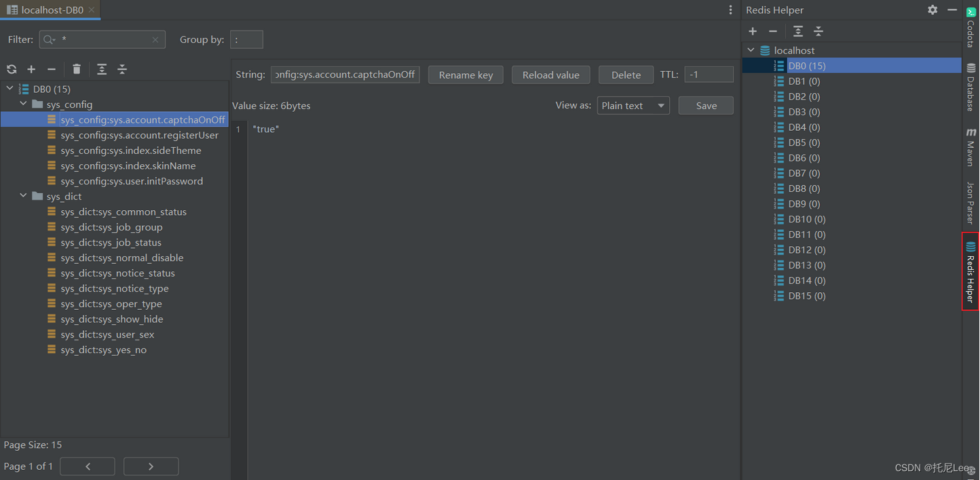Select DB3 (0) database
Screen dimensions: 980x480
click(x=804, y=112)
